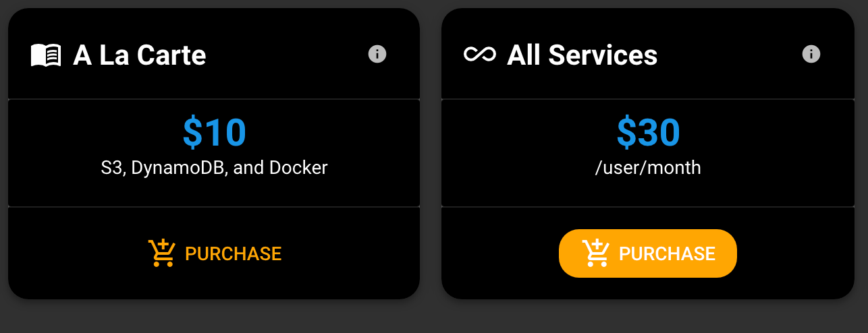Click the orange cart icon under A La Carte
Image resolution: width=868 pixels, height=333 pixels.
tap(162, 253)
